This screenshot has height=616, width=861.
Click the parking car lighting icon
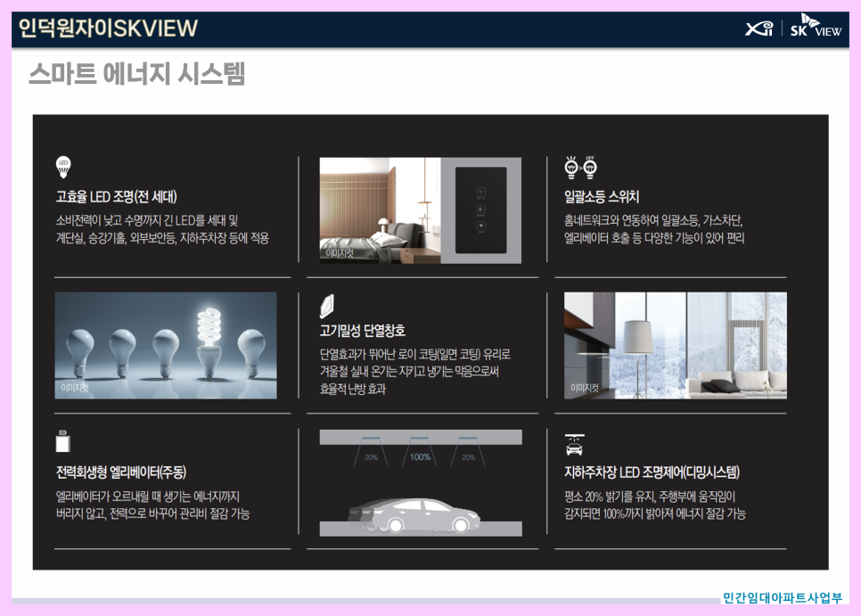(574, 445)
